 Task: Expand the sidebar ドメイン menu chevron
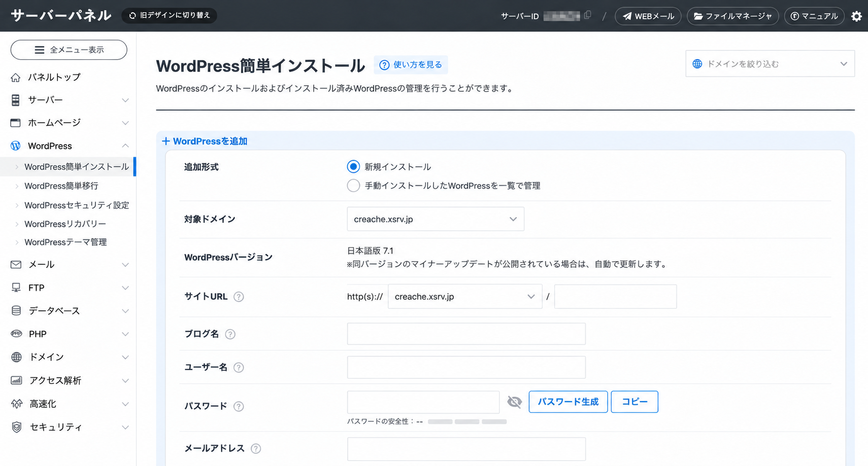coord(125,357)
